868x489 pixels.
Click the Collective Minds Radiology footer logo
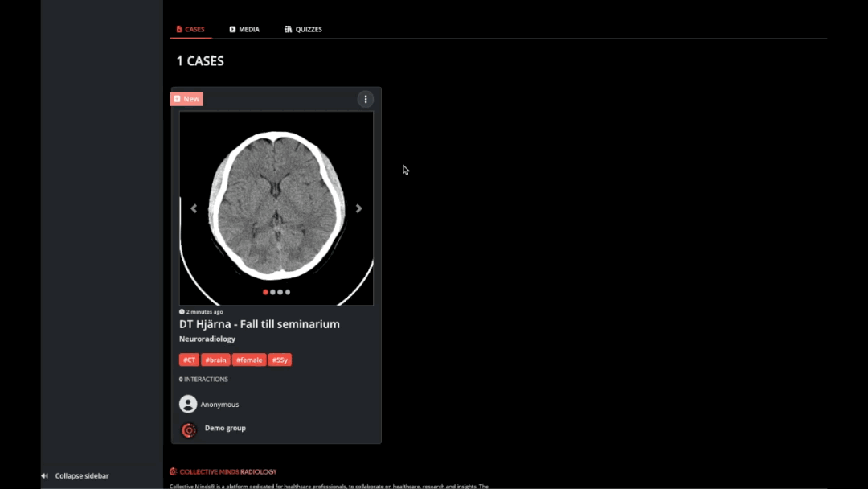[223, 471]
